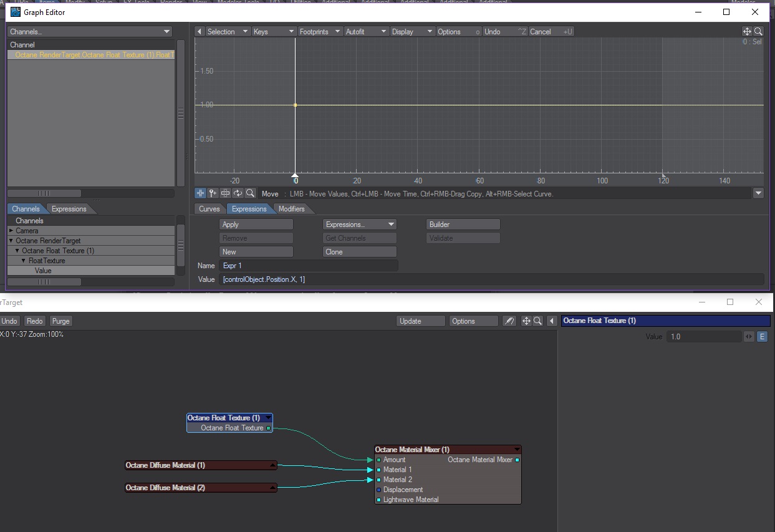Click the Graph Editor Options button
775x532 pixels.
pos(459,32)
